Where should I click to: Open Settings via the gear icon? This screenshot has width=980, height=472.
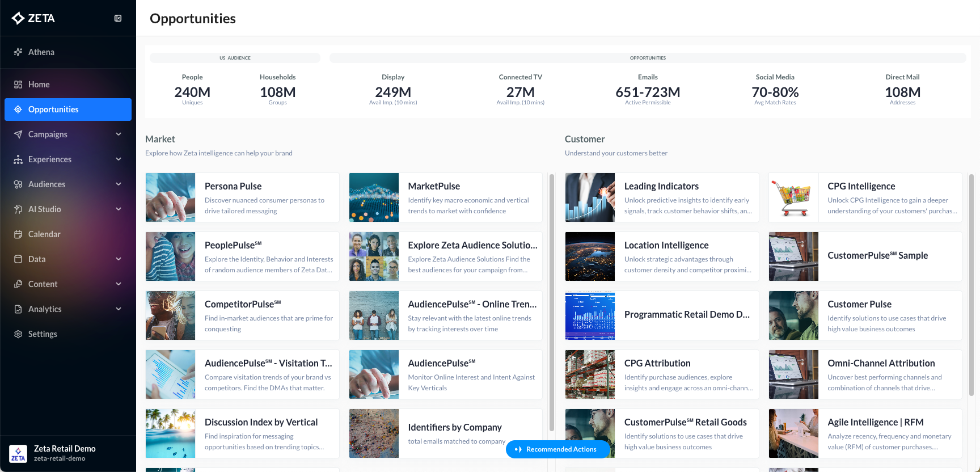coord(18,334)
